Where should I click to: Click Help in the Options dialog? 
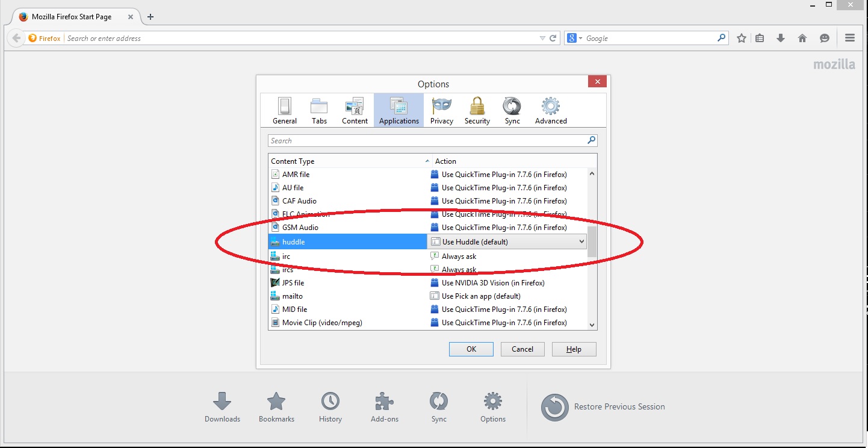(574, 349)
